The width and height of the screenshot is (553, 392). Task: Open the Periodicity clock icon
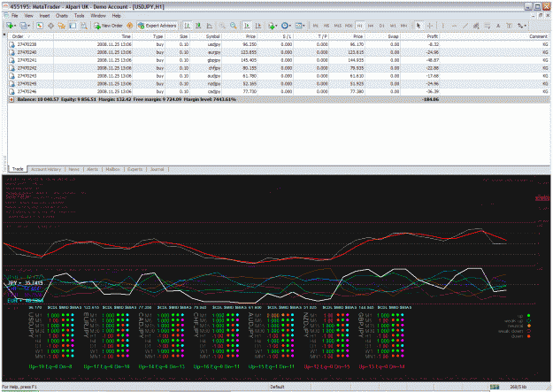[x=284, y=26]
